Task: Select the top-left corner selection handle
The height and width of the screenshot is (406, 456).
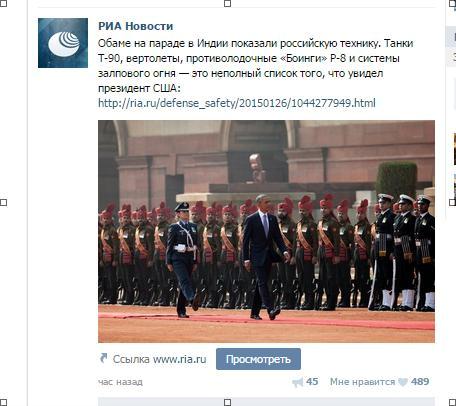Action: [3, 3]
